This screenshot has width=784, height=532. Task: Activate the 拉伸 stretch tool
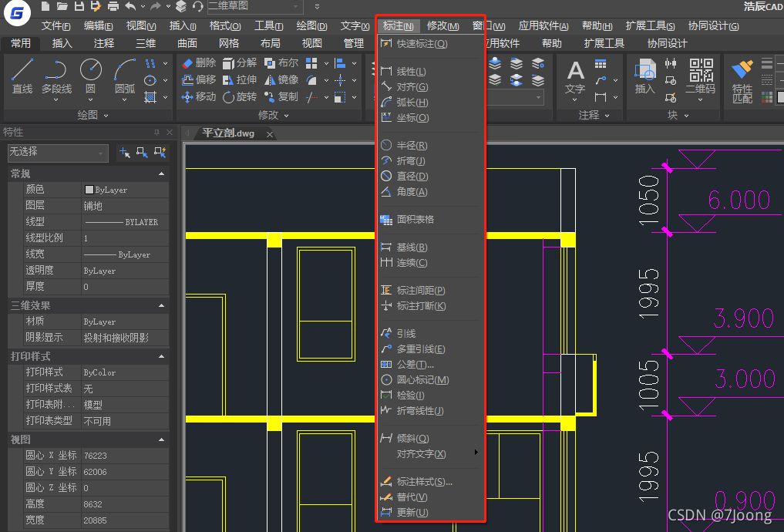(240, 80)
